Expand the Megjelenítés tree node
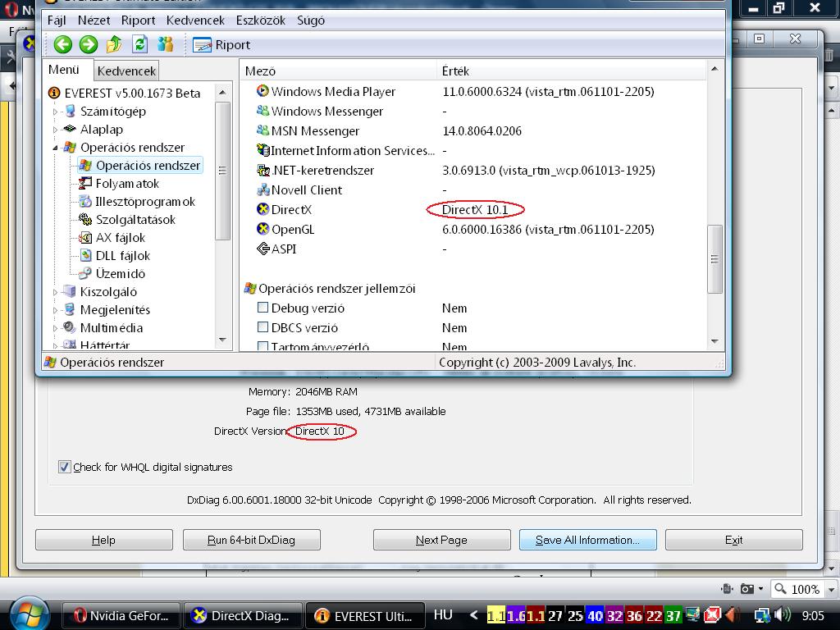The height and width of the screenshot is (630, 840). tap(55, 310)
